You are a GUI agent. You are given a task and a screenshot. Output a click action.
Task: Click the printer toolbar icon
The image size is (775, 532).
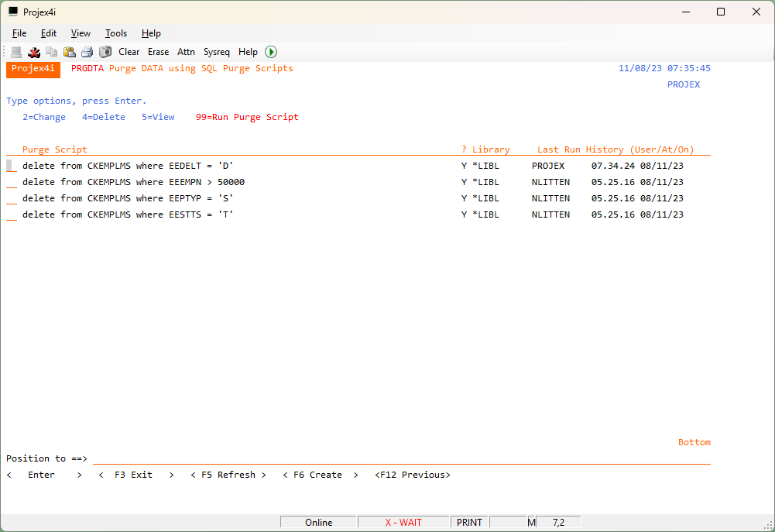tap(87, 52)
